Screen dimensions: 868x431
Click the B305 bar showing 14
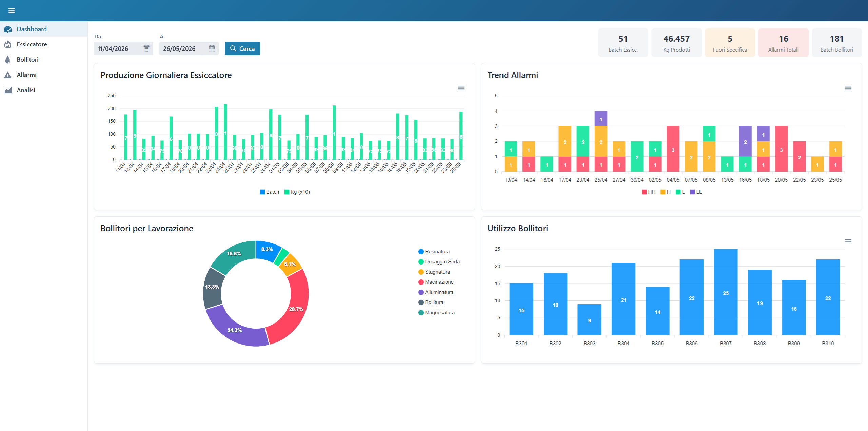pos(657,311)
